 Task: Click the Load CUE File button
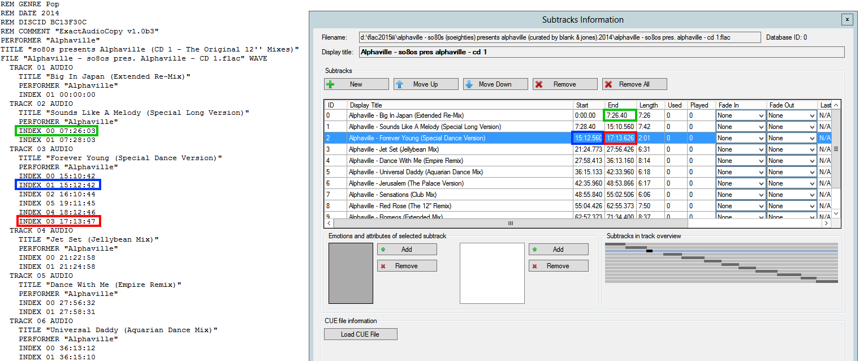(361, 334)
